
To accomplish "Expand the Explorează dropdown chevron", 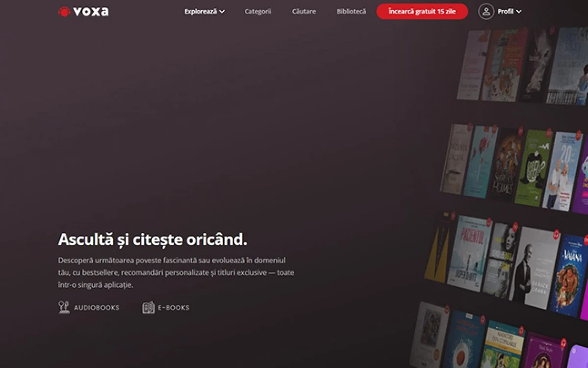I will tap(222, 12).
